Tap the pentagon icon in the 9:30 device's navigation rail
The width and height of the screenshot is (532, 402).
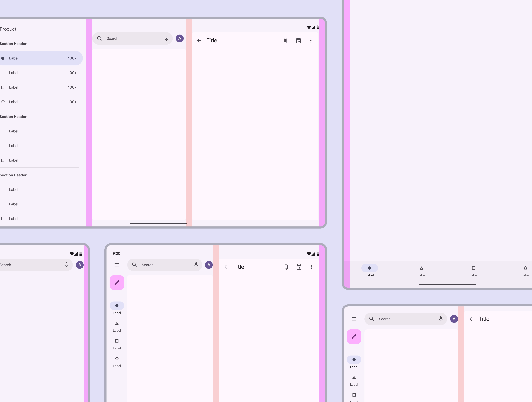117,359
